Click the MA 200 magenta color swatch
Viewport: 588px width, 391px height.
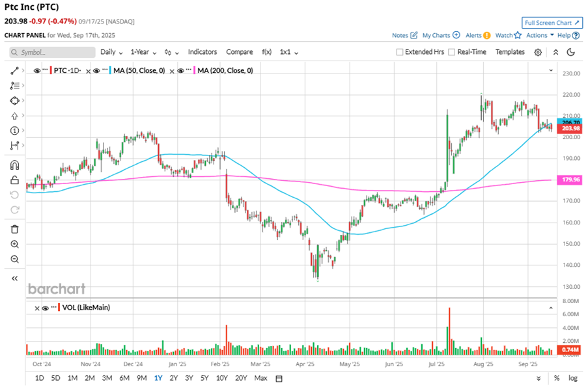point(194,70)
